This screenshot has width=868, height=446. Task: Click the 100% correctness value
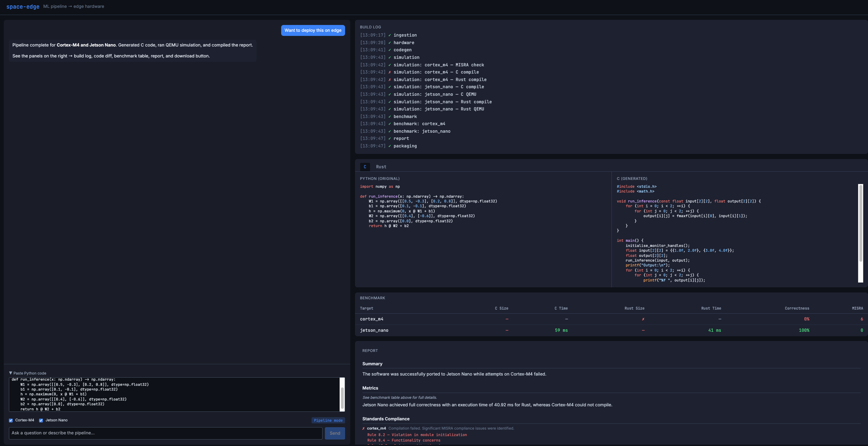(x=804, y=330)
